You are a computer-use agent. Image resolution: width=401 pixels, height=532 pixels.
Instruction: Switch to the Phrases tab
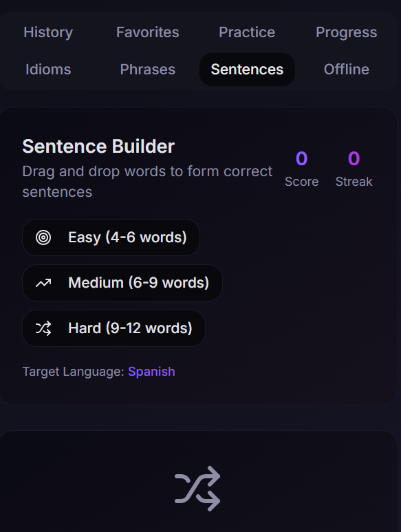pyautogui.click(x=147, y=70)
